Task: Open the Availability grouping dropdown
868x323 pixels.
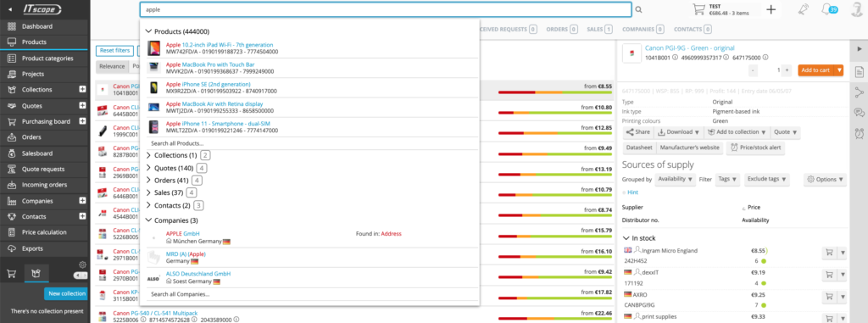Action: [x=676, y=180]
